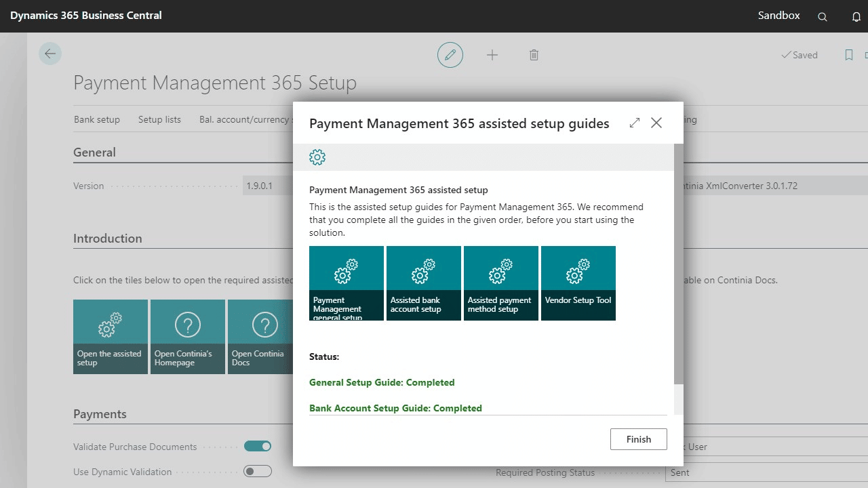Select the trash delete icon
This screenshot has height=488, width=868.
pos(534,54)
